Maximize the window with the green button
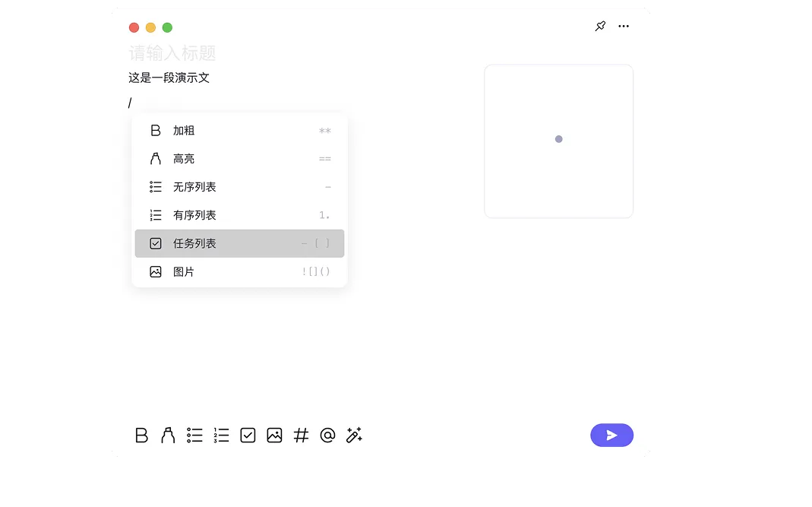Viewport: 812px width, 507px height. (x=167, y=27)
